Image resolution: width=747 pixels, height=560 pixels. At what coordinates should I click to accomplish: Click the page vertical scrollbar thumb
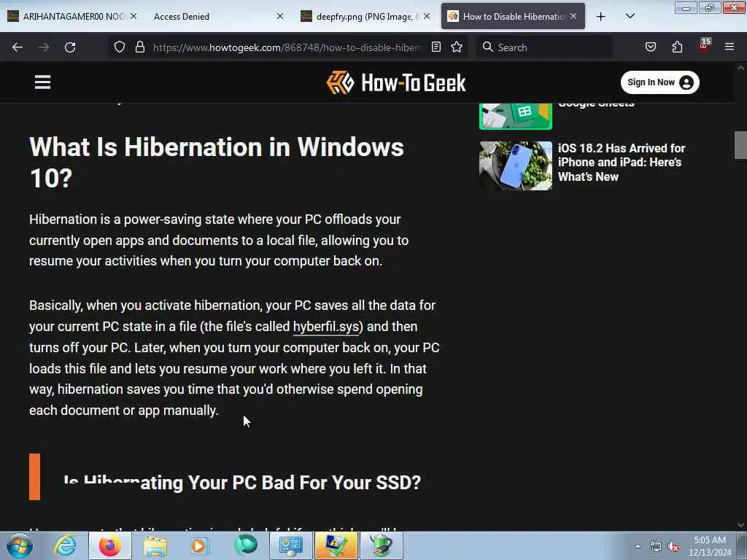click(740, 145)
